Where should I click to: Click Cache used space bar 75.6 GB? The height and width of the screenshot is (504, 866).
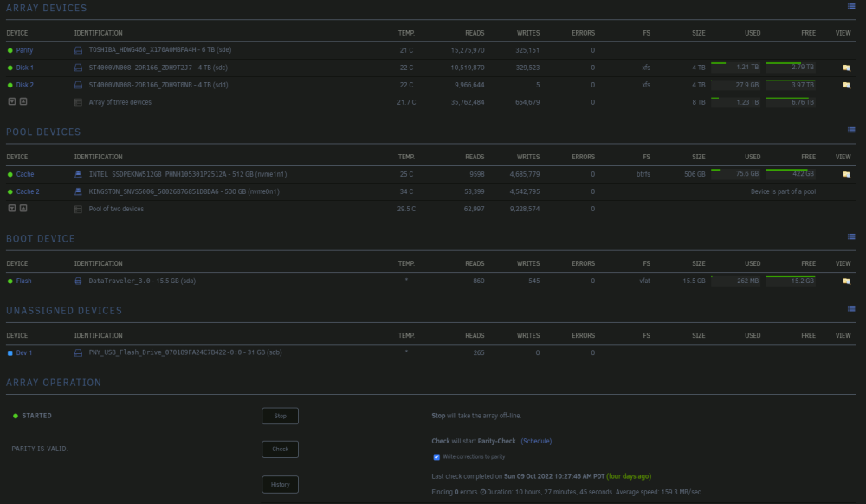click(x=735, y=174)
